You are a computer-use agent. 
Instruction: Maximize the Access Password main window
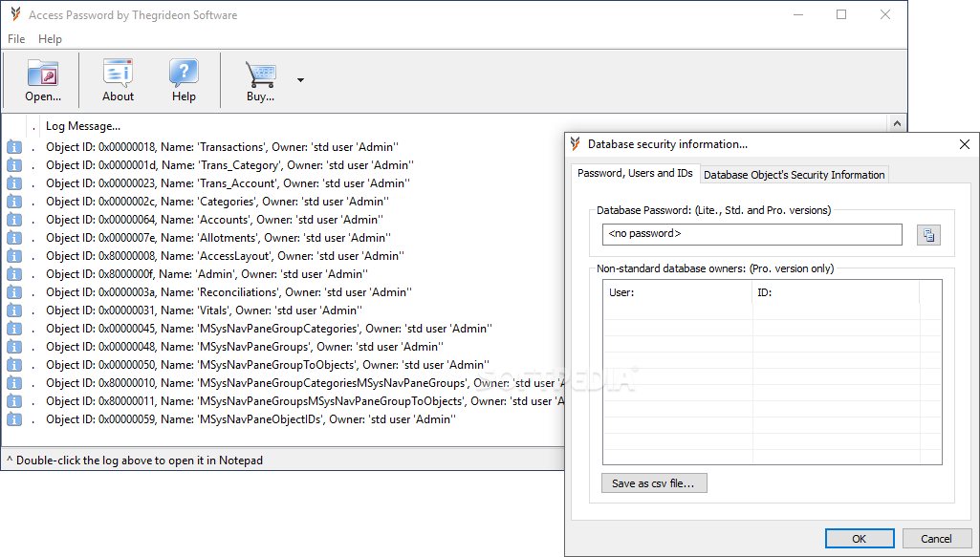tap(841, 14)
